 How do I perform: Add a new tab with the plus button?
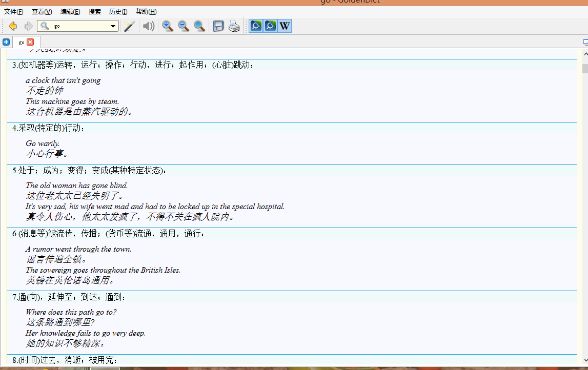click(6, 42)
